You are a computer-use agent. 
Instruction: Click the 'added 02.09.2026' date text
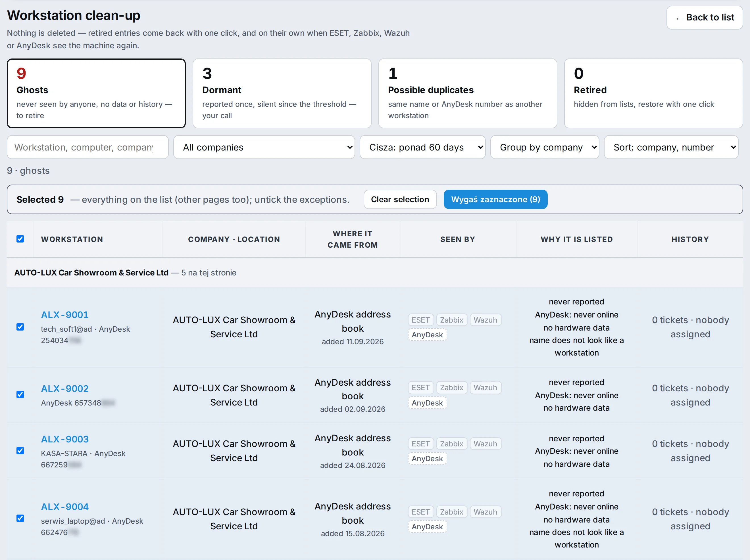click(353, 409)
